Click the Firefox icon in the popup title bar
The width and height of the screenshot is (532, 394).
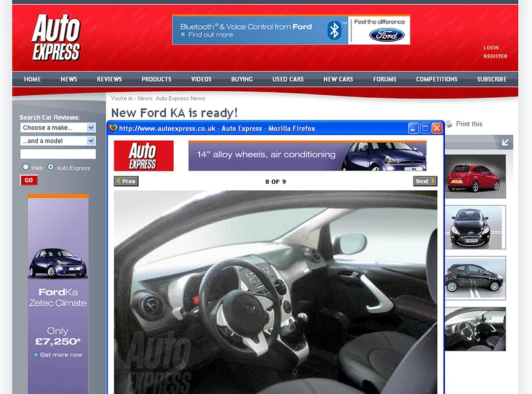[x=113, y=128]
